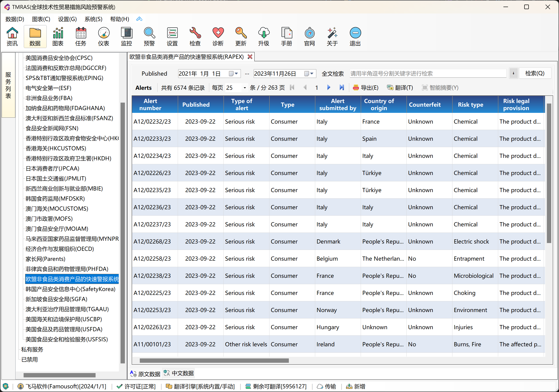Open the 帮助(H) menu

120,19
